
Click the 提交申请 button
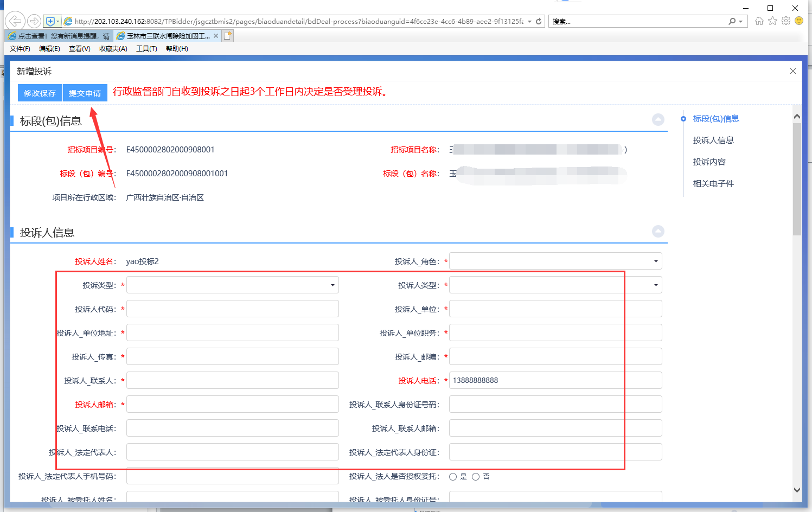tap(85, 93)
